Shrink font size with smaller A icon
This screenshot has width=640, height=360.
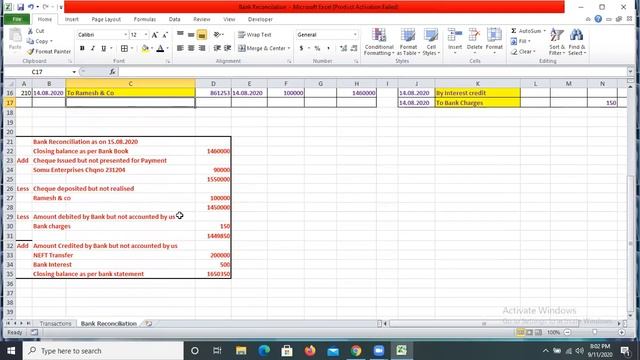click(165, 35)
